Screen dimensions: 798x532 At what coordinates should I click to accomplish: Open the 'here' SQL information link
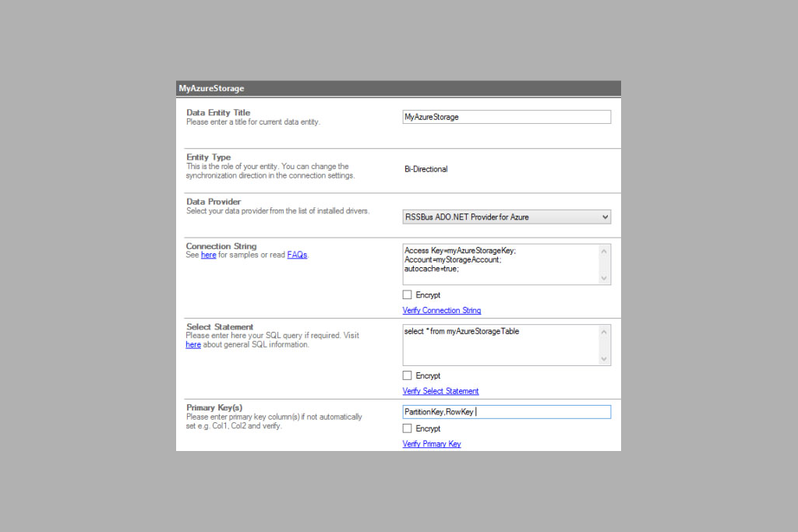[x=193, y=344]
